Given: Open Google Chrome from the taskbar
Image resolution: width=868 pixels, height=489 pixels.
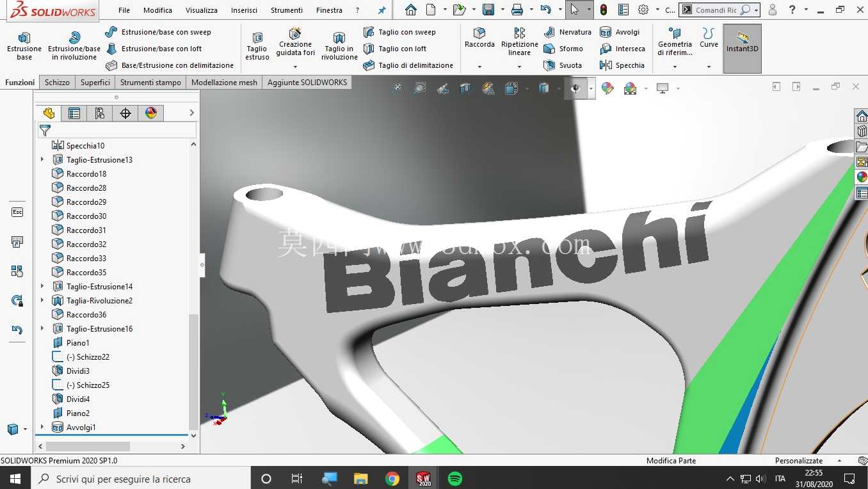Looking at the screenshot, I should pyautogui.click(x=392, y=479).
